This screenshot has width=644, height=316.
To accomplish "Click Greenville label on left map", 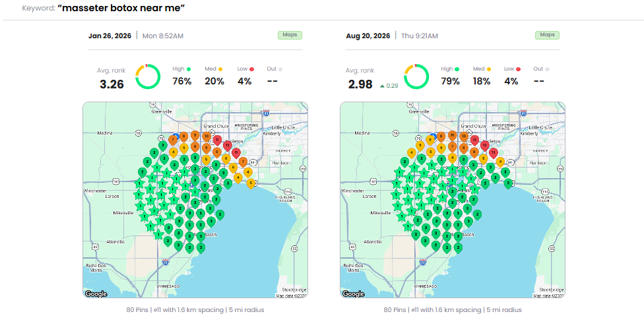I will [161, 111].
